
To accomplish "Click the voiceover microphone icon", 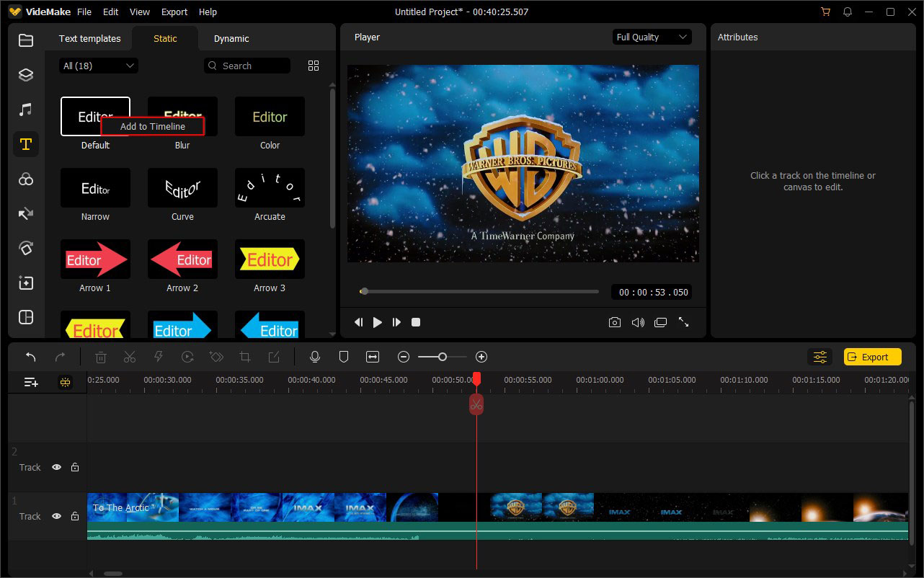I will 314,357.
